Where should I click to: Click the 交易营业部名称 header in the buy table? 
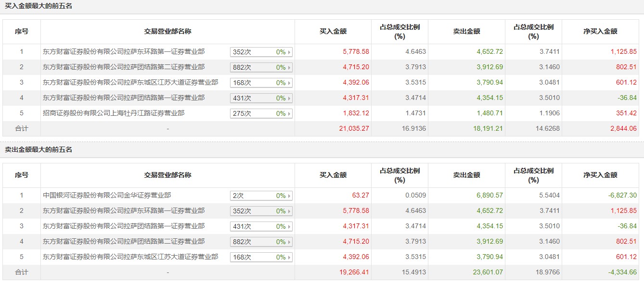coord(167,32)
